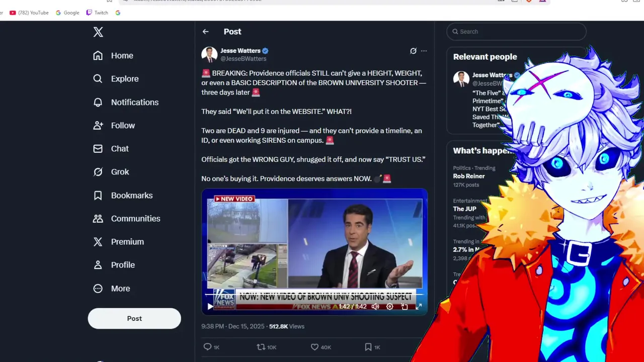Open The JUP trending topic
This screenshot has height=362, width=644.
tap(464, 209)
